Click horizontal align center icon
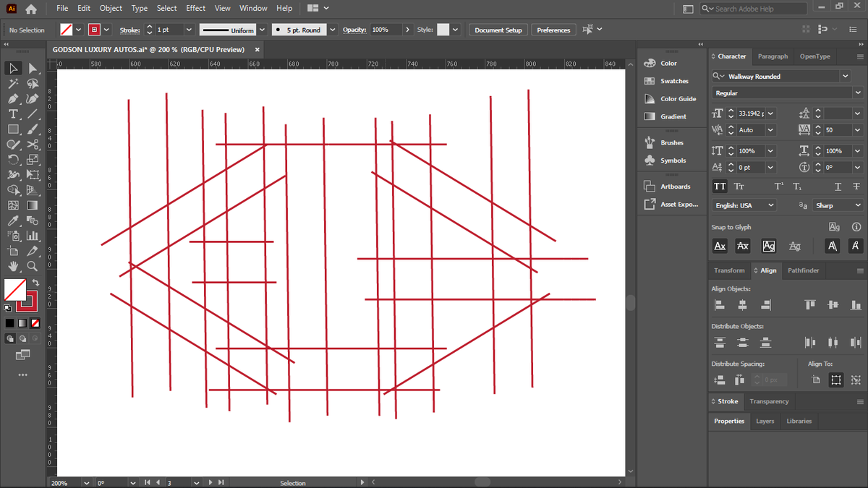This screenshot has width=868, height=488. (x=742, y=305)
